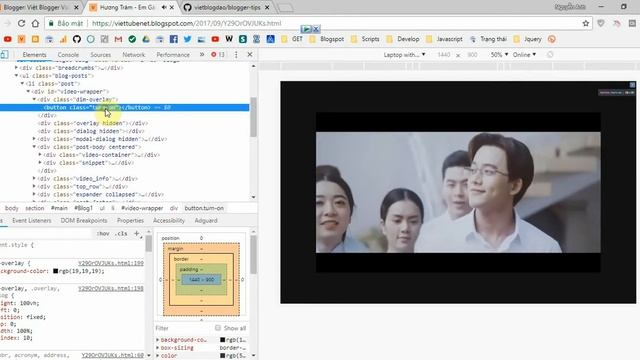Open the green checkmark bookmark icon
The height and width of the screenshot is (360, 640).
tap(132, 39)
